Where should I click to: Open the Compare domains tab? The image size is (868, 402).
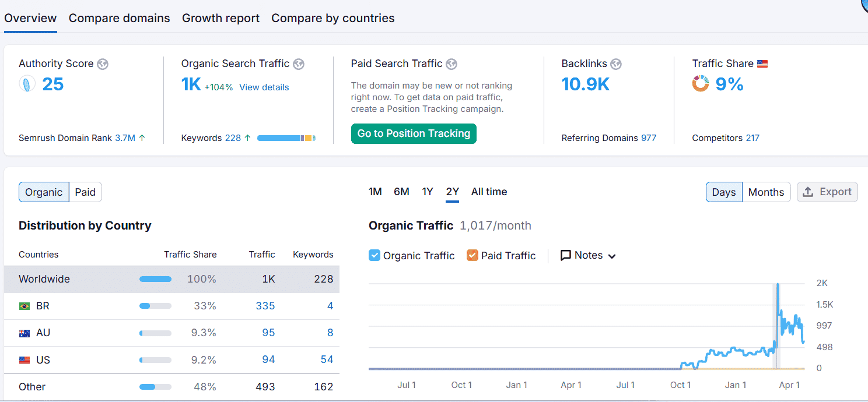coord(120,18)
